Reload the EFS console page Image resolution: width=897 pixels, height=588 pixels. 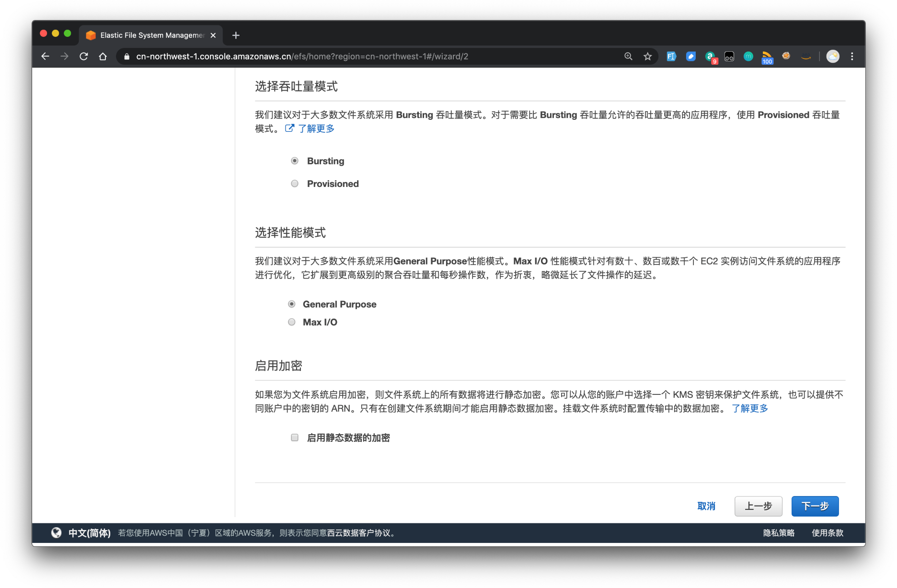[83, 57]
